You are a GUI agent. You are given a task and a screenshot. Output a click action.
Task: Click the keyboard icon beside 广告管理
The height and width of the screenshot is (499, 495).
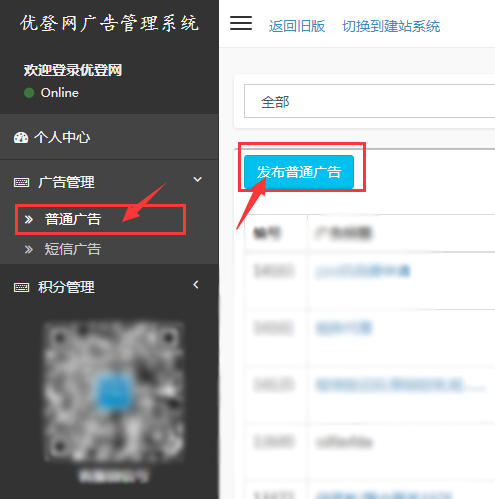coord(21,182)
